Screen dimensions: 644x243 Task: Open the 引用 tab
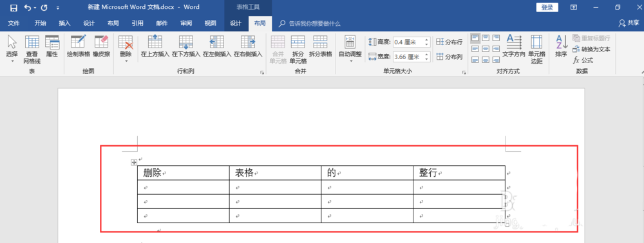point(138,23)
